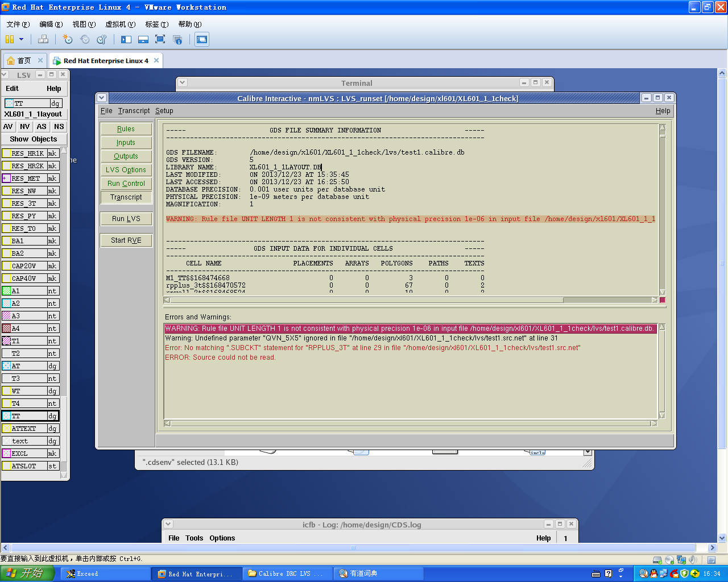Click the Outputs button

coord(126,156)
